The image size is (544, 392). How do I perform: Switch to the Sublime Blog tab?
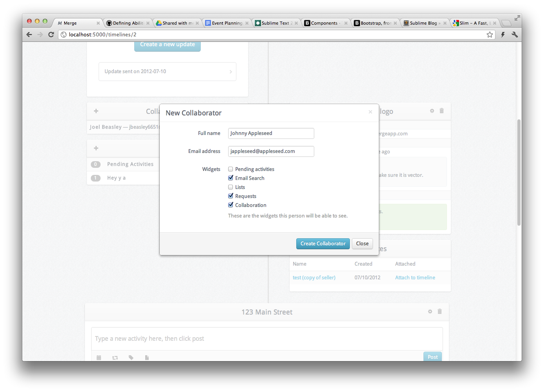[x=423, y=23]
